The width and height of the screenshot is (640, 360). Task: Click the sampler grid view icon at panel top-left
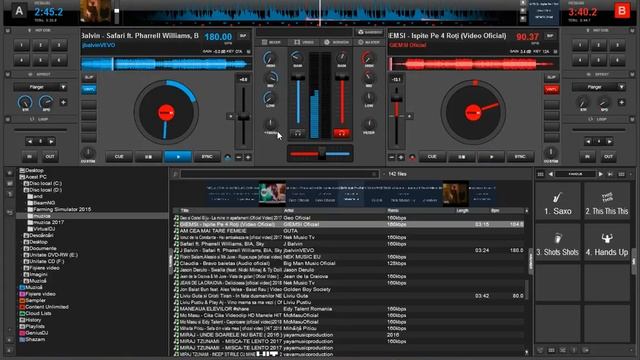tap(540, 174)
